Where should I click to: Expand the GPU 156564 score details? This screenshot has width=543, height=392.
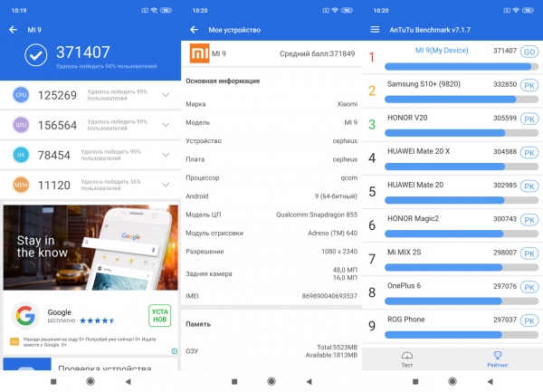(166, 125)
